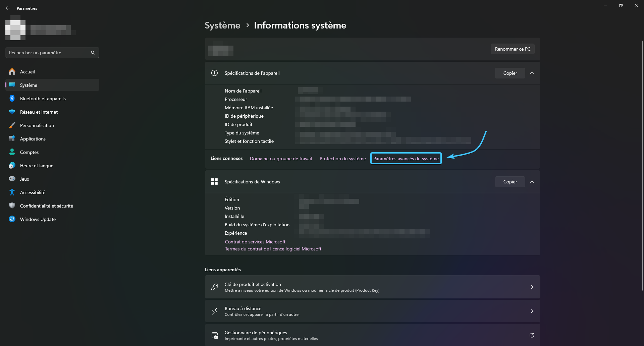Click the info icon beside Spécifications de l'appareil
644x346 pixels.
[214, 73]
